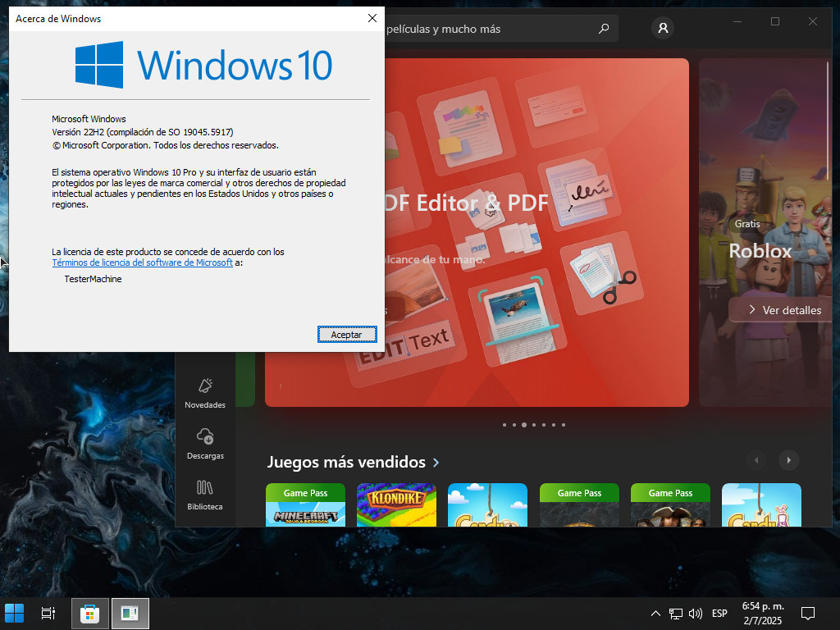This screenshot has width=840, height=630.
Task: Select the Klondike game thumbnail
Action: click(396, 504)
